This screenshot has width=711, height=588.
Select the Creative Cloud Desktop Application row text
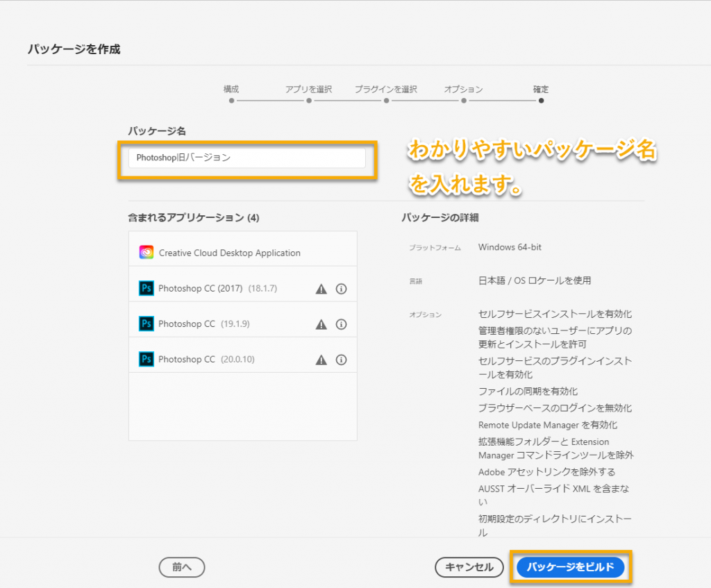pyautogui.click(x=229, y=253)
